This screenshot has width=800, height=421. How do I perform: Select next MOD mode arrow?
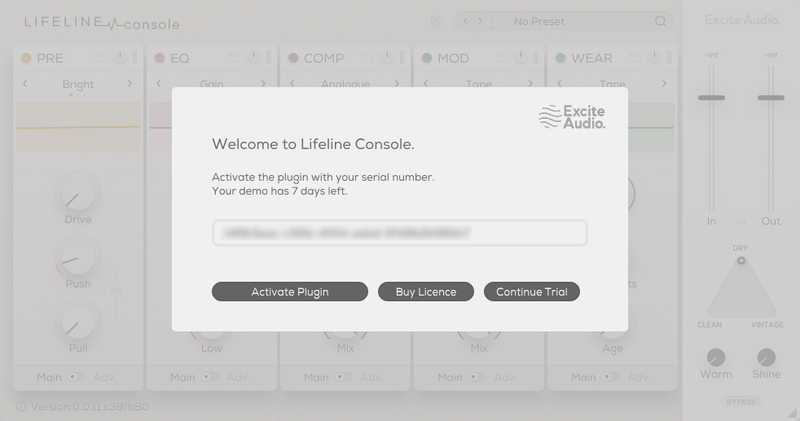(x=531, y=83)
